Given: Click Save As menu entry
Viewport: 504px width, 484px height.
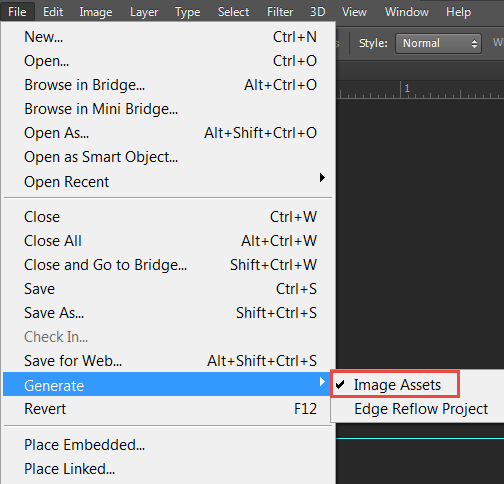Looking at the screenshot, I should [x=170, y=313].
